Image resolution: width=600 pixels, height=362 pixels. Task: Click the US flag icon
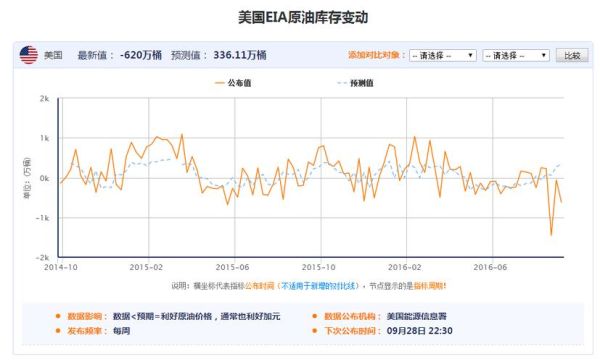click(29, 55)
